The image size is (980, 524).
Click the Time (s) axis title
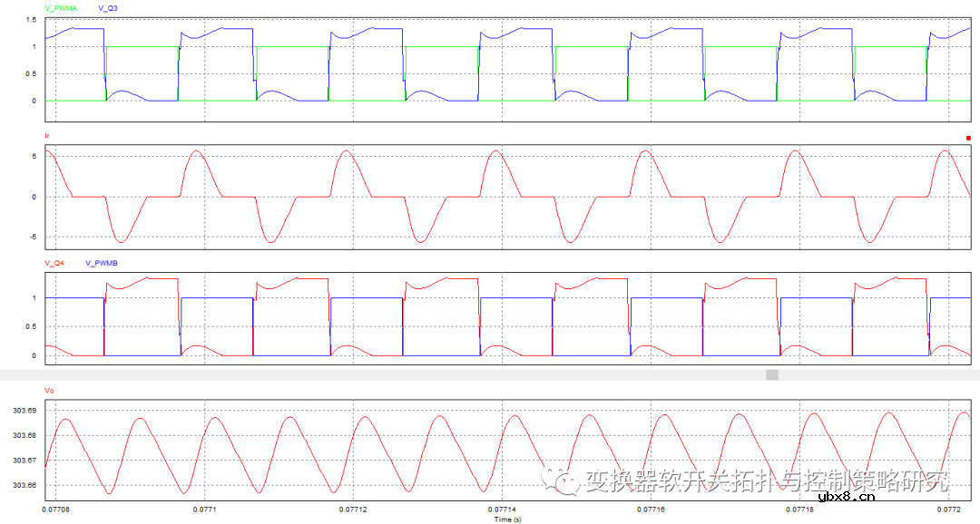click(x=507, y=519)
